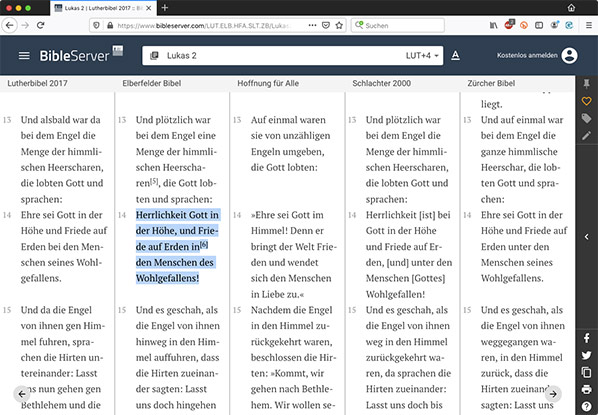Image resolution: width=598 pixels, height=415 pixels.
Task: Open a new browser tab
Action: (x=165, y=8)
